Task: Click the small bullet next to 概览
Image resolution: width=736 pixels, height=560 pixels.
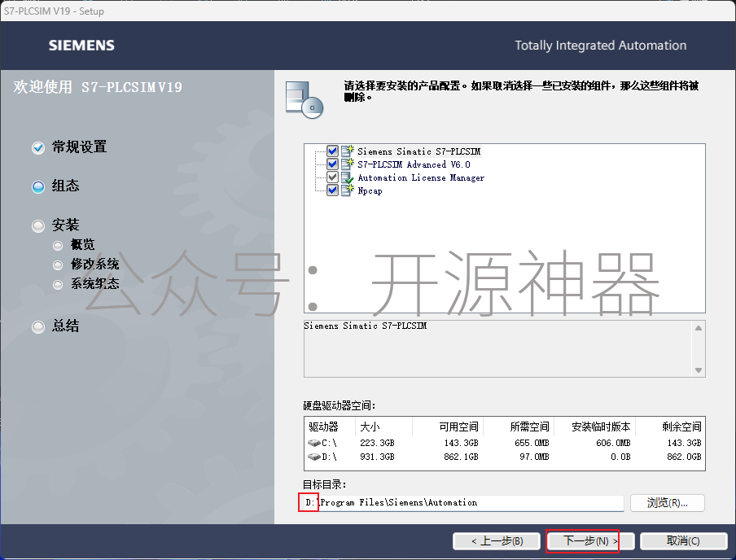Action: click(x=58, y=246)
